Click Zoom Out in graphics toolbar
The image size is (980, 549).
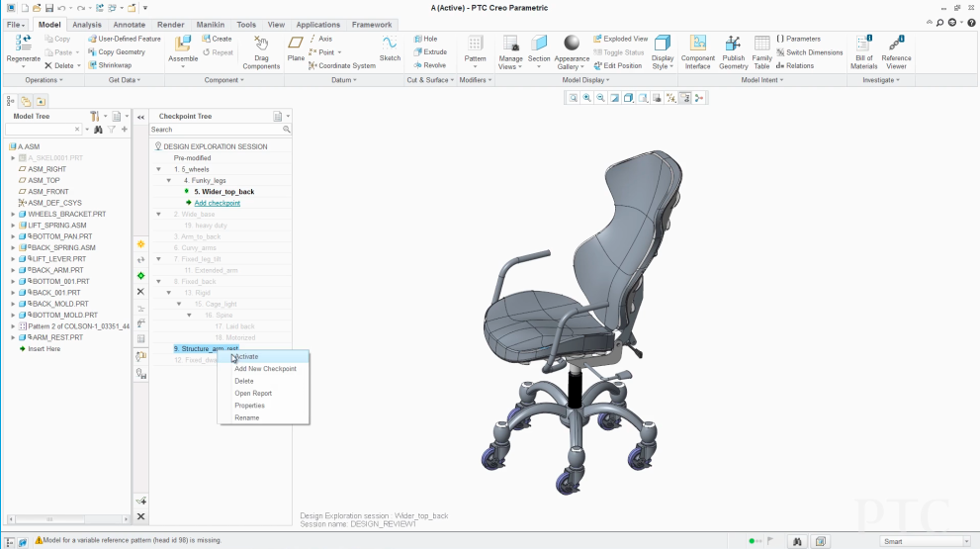[600, 98]
